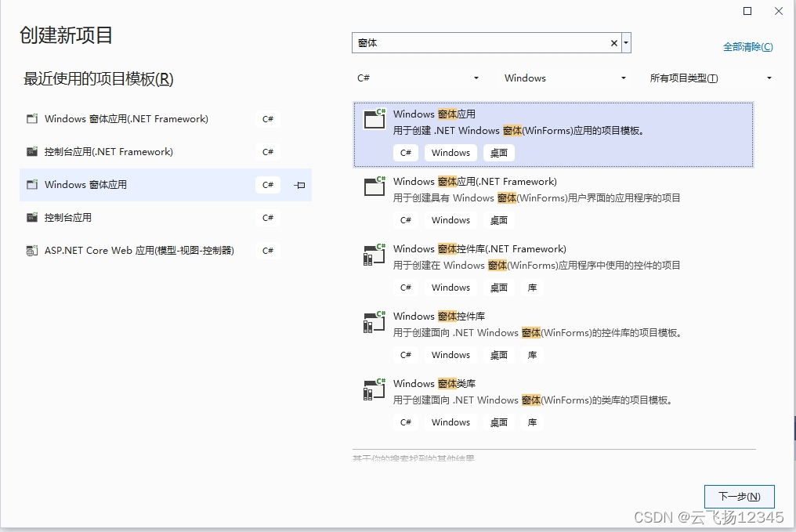Select recent template Windows 窗体应用(.NET Framework)
Screen dimensions: 796x532
coord(165,119)
